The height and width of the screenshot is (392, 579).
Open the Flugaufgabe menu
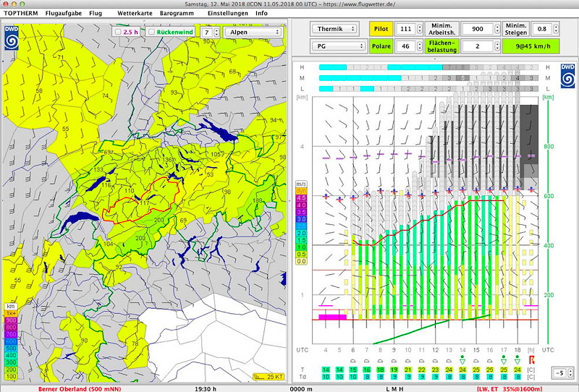tap(64, 13)
